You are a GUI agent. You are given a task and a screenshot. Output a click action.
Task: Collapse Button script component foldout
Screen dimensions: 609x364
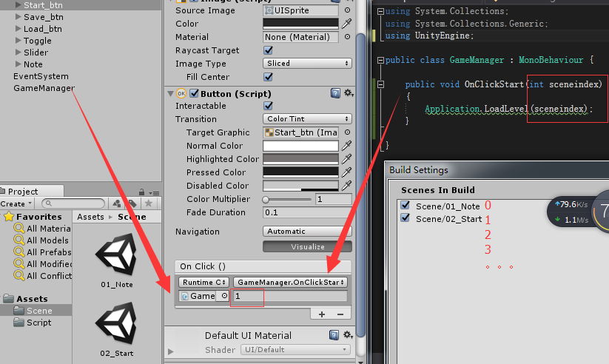(x=170, y=94)
